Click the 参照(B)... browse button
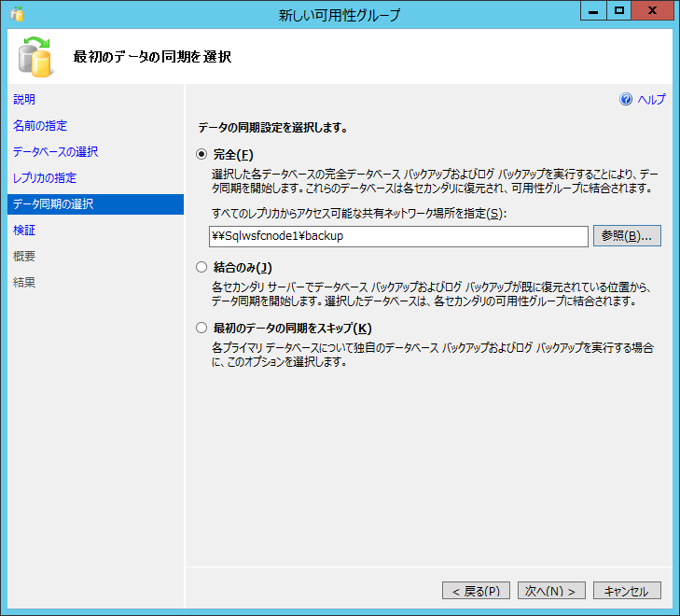 (627, 236)
